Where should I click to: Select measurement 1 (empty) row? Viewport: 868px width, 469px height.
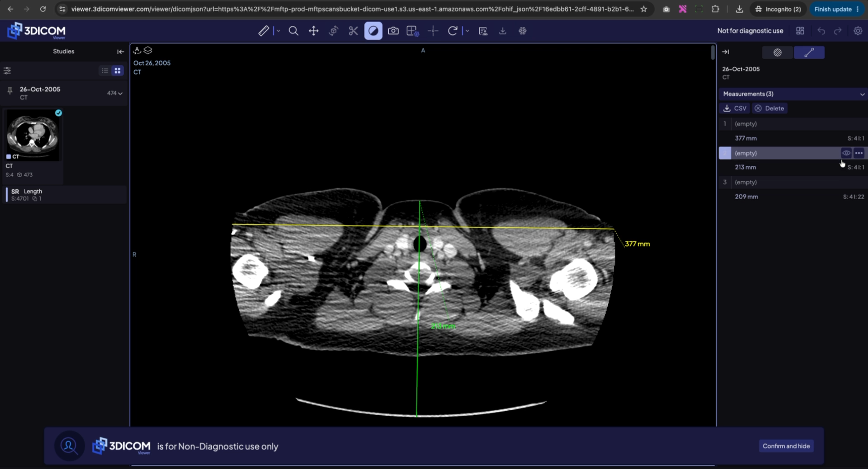coord(793,124)
